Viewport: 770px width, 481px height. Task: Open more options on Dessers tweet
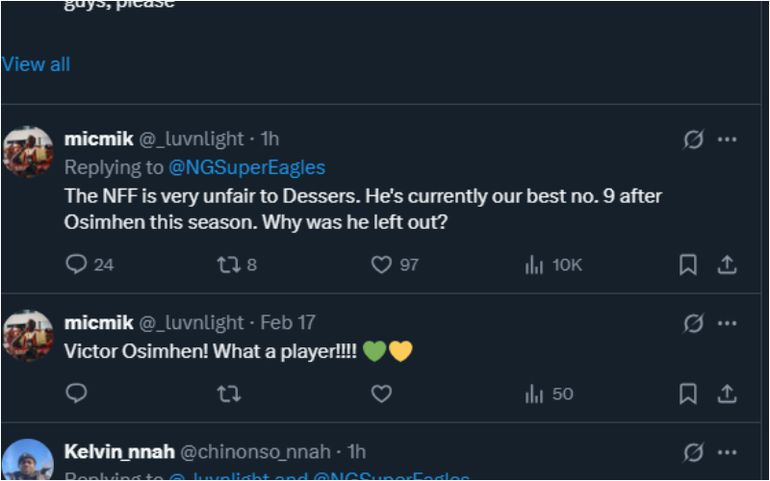(x=727, y=140)
